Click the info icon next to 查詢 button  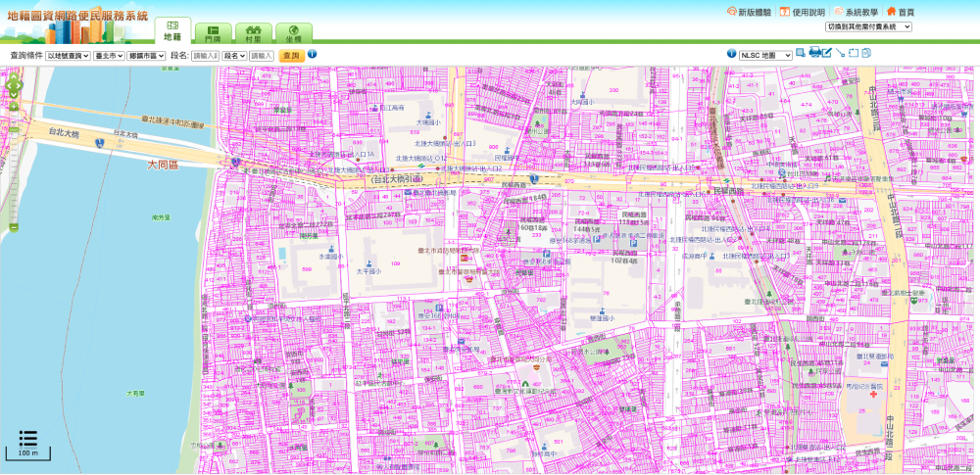pyautogui.click(x=312, y=55)
